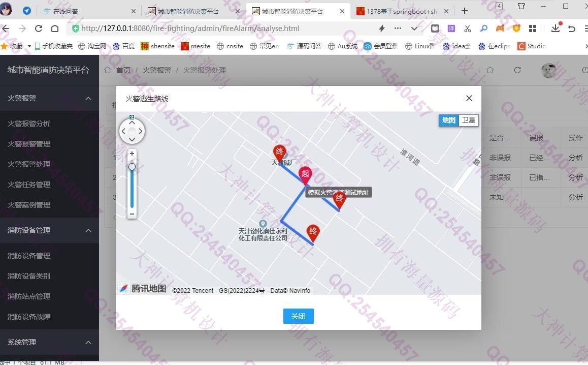Click the 终 marker by the test address label
Screen dimensions: 588x365
(339, 200)
